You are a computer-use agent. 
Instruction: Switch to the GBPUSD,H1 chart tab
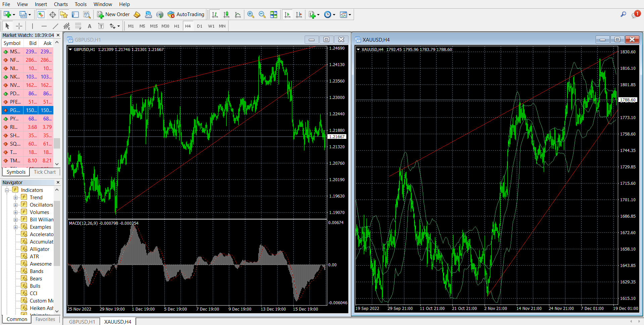82,322
